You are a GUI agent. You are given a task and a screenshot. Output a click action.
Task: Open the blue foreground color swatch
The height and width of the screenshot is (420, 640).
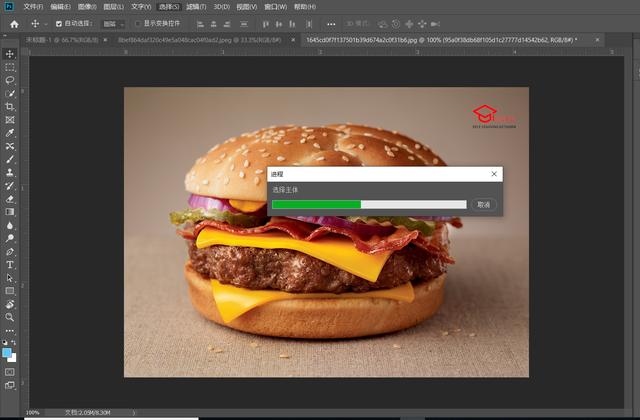(7, 353)
